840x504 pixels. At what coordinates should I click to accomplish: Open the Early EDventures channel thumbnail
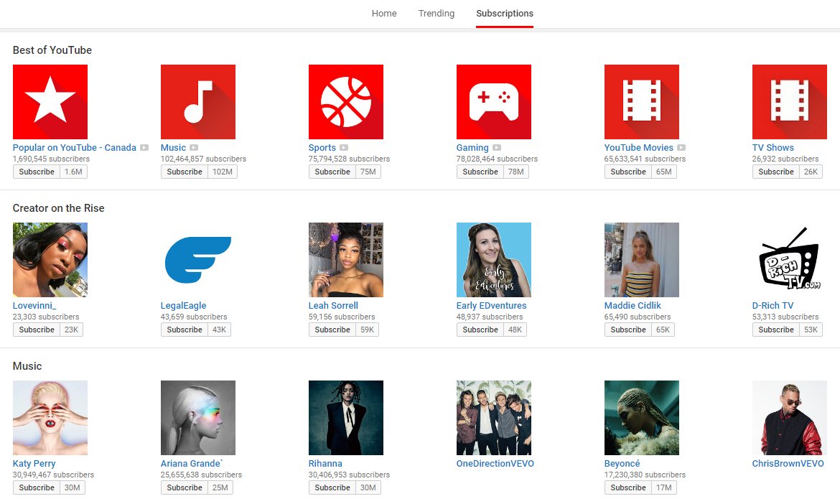tap(494, 260)
